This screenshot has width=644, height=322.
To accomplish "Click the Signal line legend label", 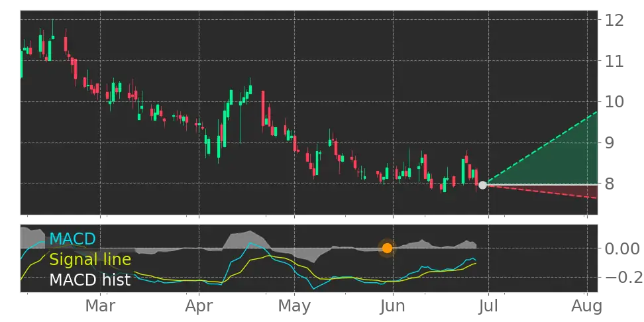I will tap(90, 260).
